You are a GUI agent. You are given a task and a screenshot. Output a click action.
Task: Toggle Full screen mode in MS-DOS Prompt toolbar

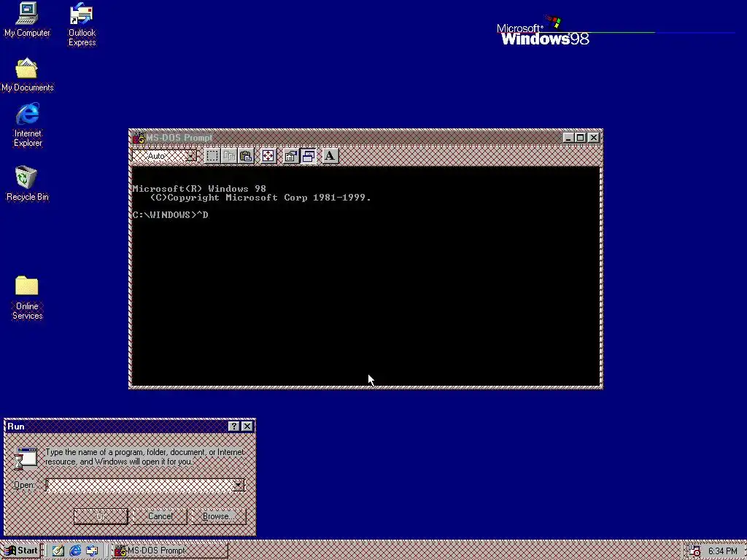(x=268, y=156)
